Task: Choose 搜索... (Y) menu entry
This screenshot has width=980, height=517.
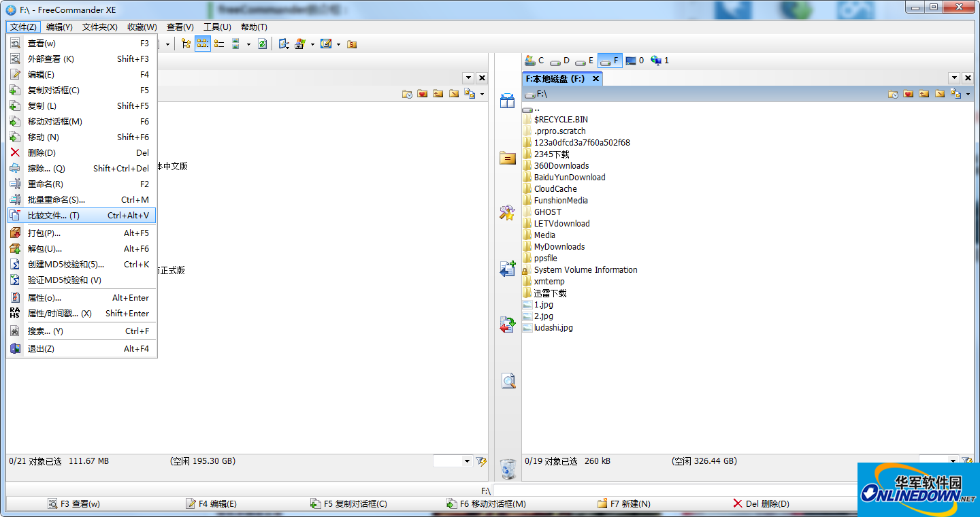Action: pyautogui.click(x=82, y=331)
